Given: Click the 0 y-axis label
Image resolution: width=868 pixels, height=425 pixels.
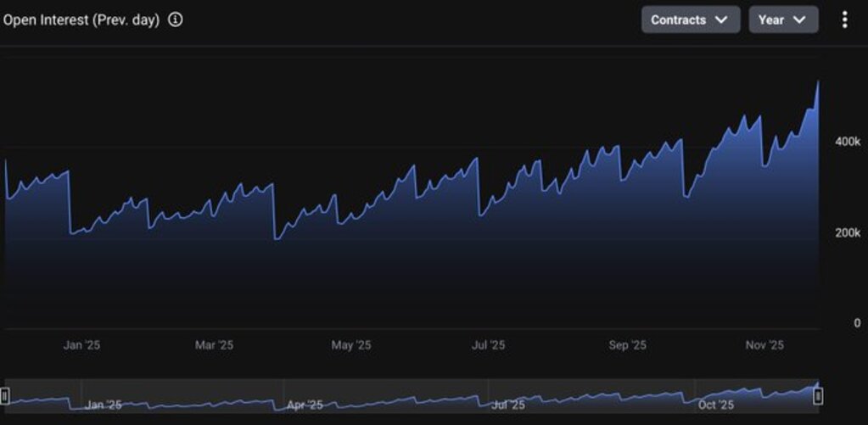Looking at the screenshot, I should (857, 322).
